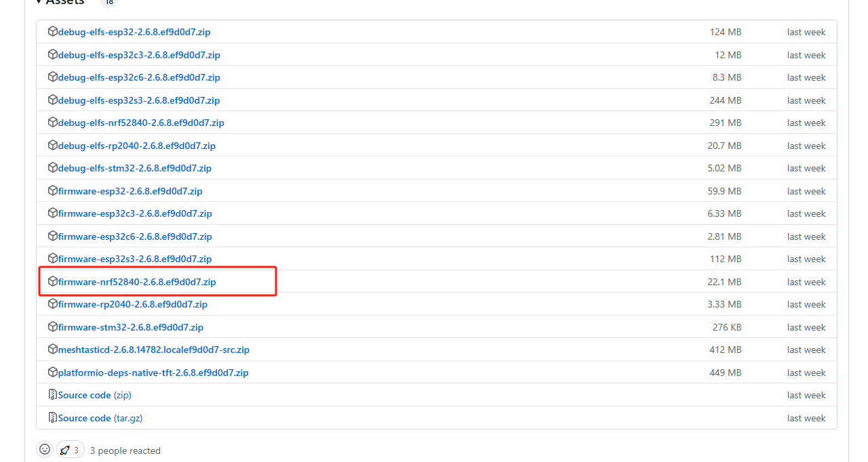The height and width of the screenshot is (462, 868).
Task: Click file-zip icon beside Source code (tar.gz)
Action: (53, 417)
